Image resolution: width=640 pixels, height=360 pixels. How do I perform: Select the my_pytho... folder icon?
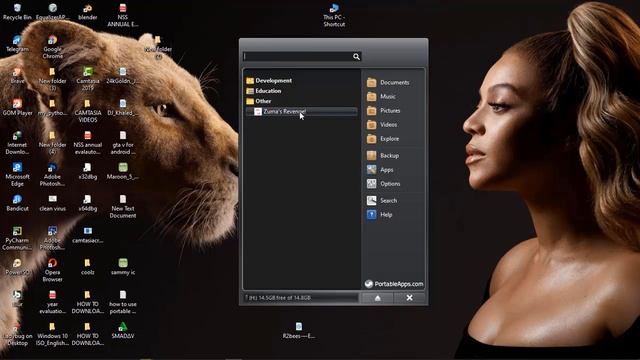(x=52, y=107)
